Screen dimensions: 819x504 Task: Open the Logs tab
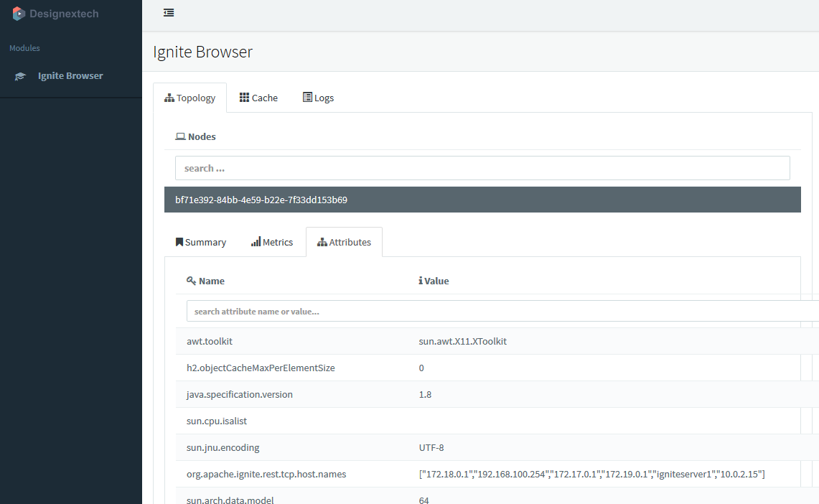(318, 98)
